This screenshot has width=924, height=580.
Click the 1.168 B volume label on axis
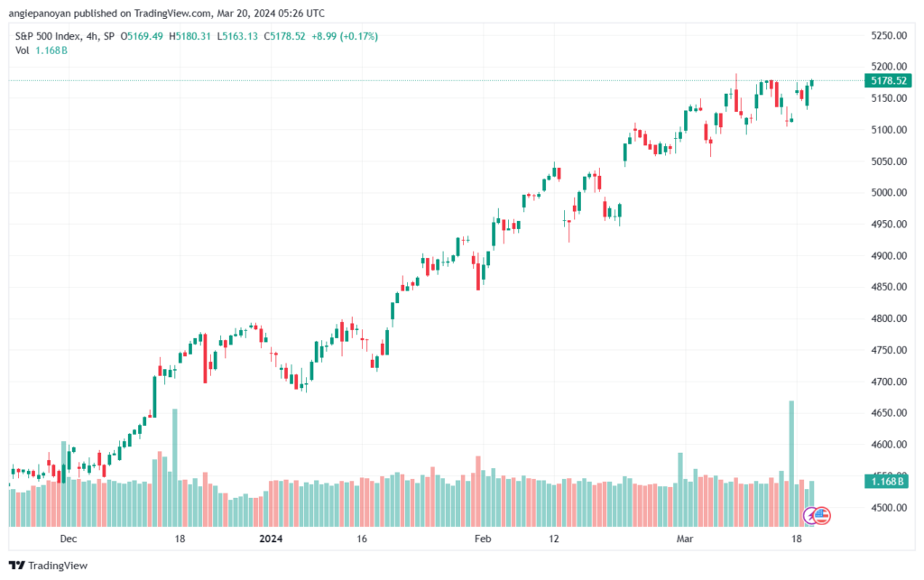coord(888,483)
